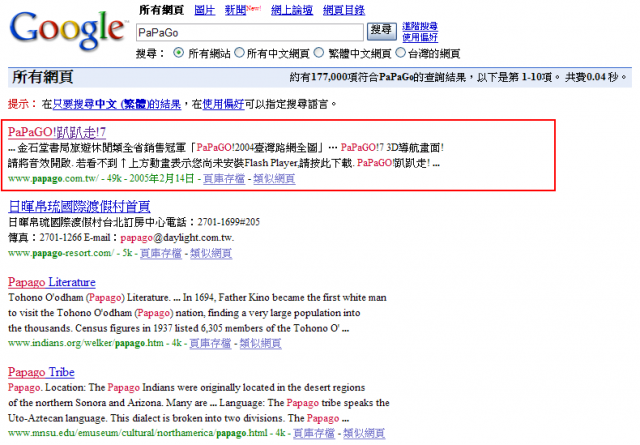Select the 所有中文網頁 radio button
Image resolution: width=640 pixels, height=445 pixels.
240,53
